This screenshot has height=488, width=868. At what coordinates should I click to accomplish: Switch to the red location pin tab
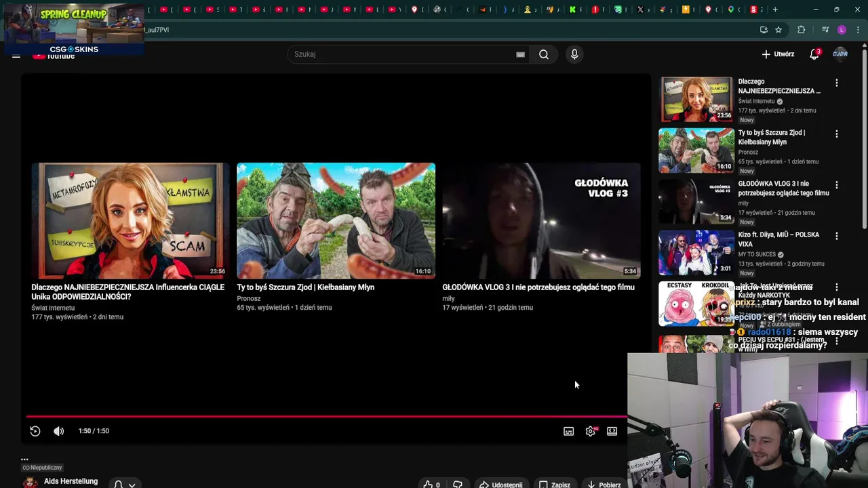point(709,9)
